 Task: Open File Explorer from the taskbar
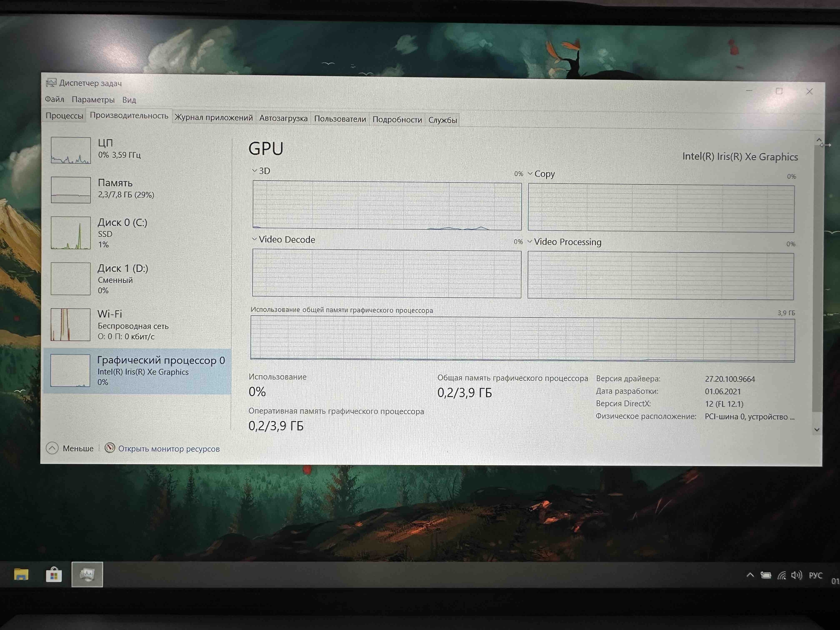tap(21, 574)
